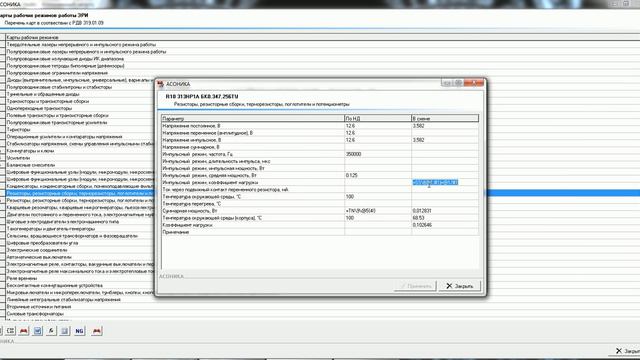Screen dimensions: 640x360
Task: Click the NG toolbar button
Action: click(x=79, y=331)
